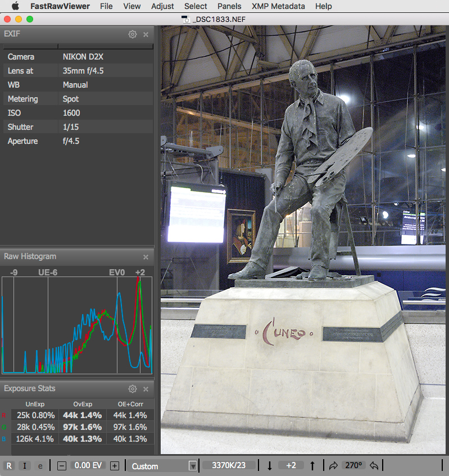The height and width of the screenshot is (476, 449).
Task: Open the EXIF panel settings gear
Action: tap(133, 34)
